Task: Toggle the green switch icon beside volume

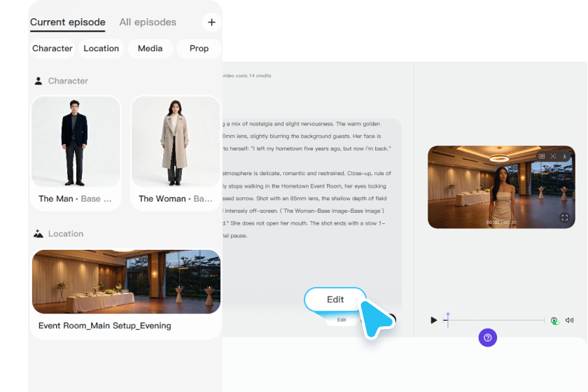Action: (554, 321)
